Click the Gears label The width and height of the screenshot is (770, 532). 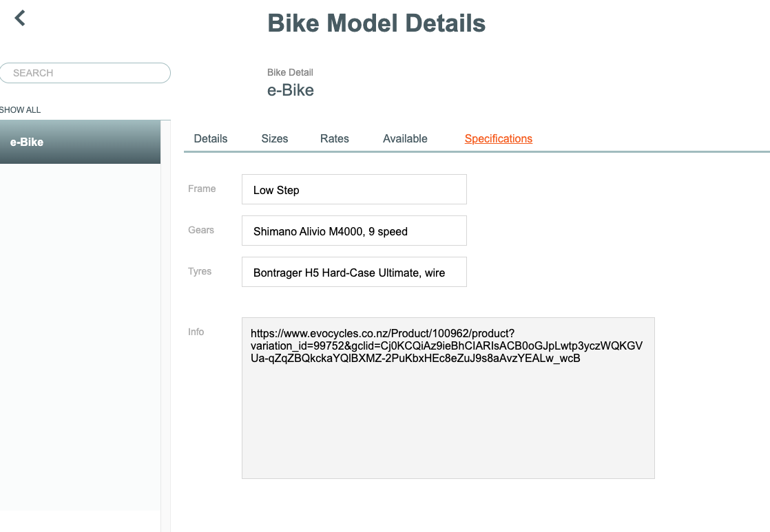(201, 230)
